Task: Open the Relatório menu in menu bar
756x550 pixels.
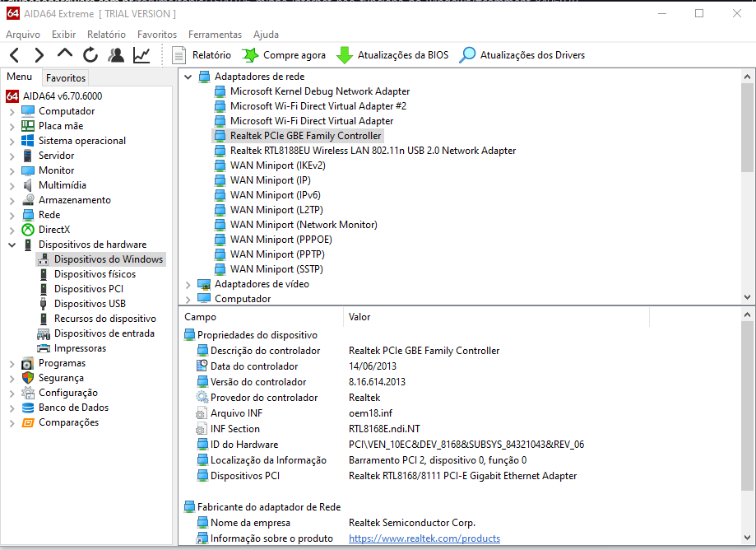Action: (106, 35)
